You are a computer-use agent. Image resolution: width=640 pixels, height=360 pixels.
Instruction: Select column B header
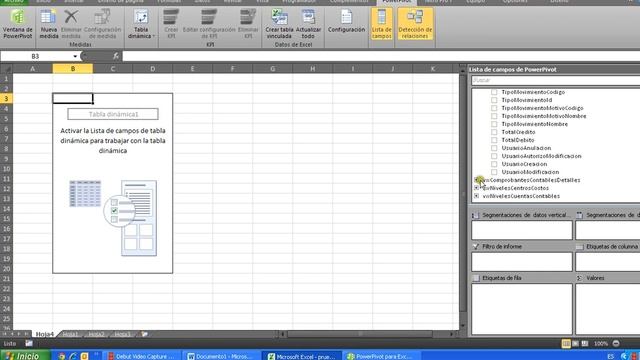pos(73,69)
